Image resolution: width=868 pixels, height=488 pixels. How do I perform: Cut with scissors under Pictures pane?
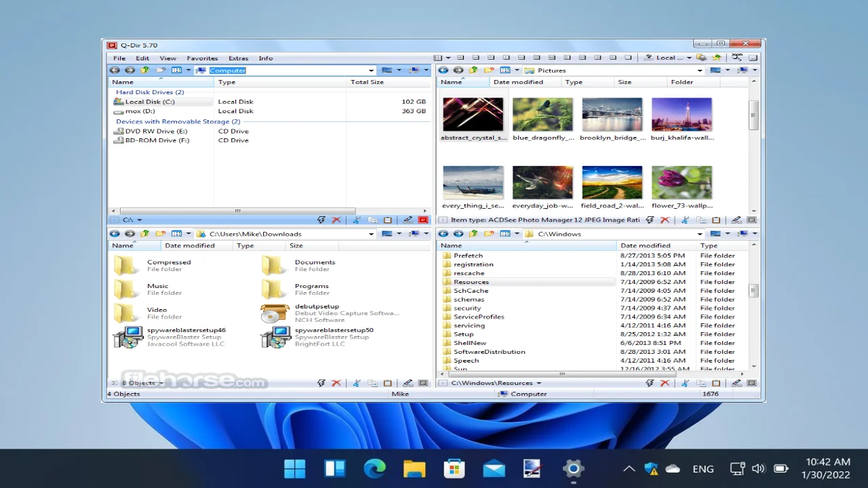coord(685,220)
